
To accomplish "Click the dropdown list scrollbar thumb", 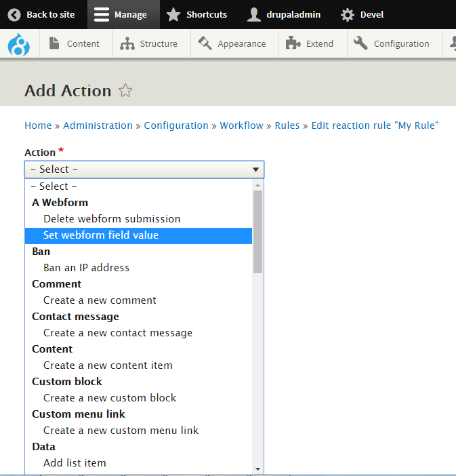I will pyautogui.click(x=257, y=231).
